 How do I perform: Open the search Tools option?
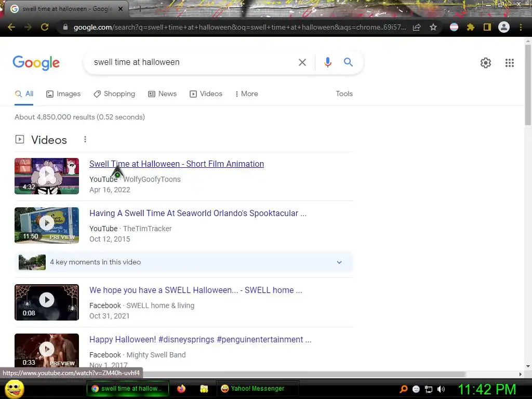344,94
